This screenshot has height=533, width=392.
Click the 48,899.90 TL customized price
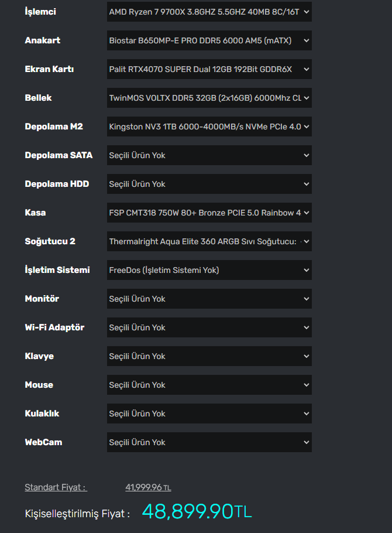pos(197,512)
